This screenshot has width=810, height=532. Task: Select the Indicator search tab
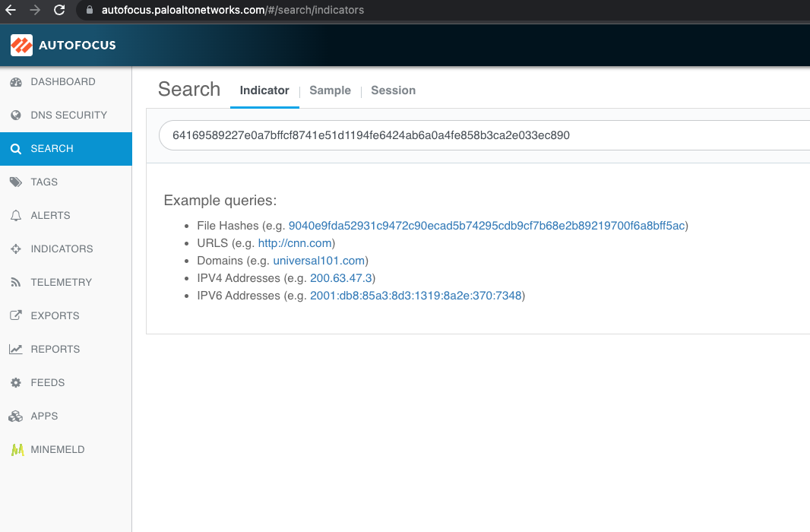coord(264,90)
